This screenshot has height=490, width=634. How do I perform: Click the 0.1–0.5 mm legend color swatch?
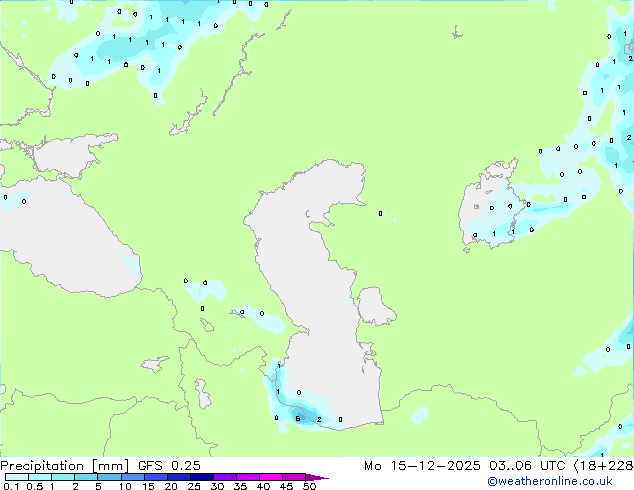(17, 477)
